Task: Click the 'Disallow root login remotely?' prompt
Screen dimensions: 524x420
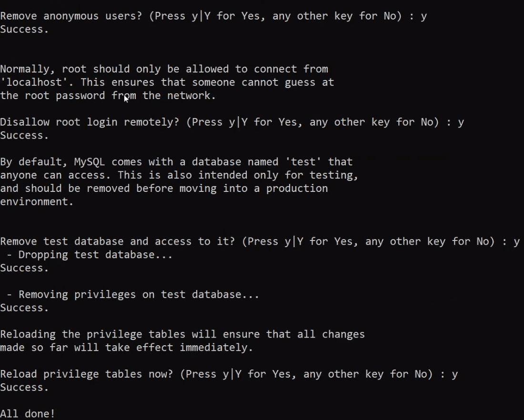Action: [x=90, y=122]
